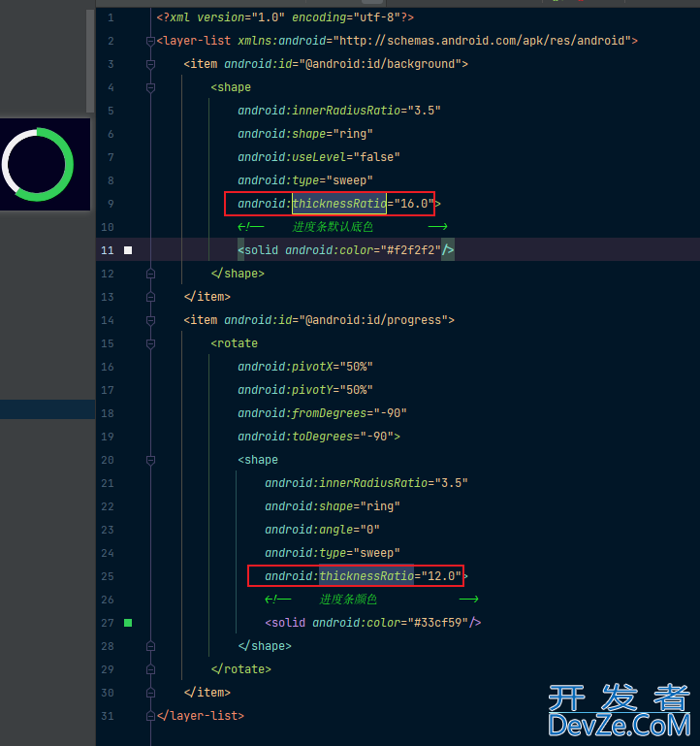The height and width of the screenshot is (746, 700).
Task: Click the </shape> tag on line 28
Action: (x=265, y=646)
